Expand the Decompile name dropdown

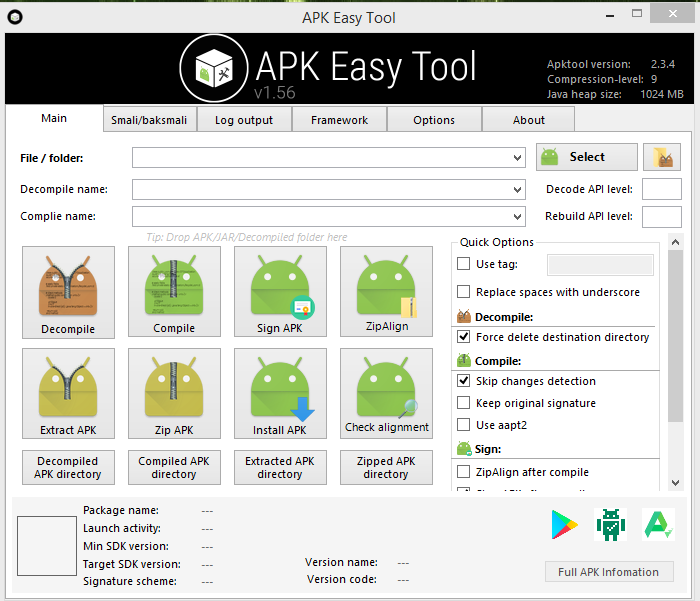pos(517,189)
